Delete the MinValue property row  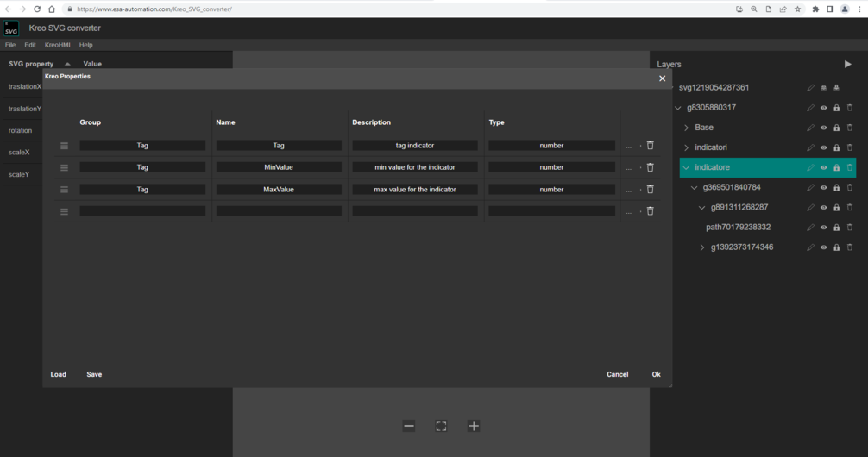pos(651,167)
